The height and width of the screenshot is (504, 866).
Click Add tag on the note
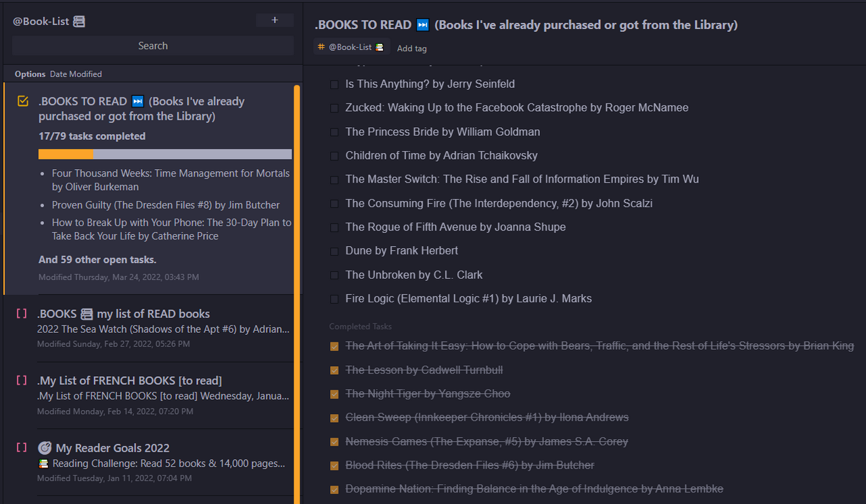[x=411, y=48]
